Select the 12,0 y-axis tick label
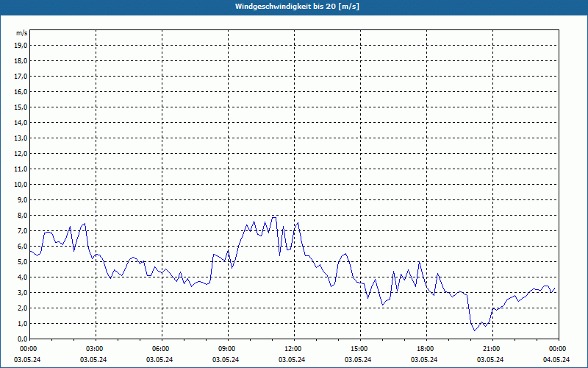Screen dimensions: 588x368 (x=21, y=154)
